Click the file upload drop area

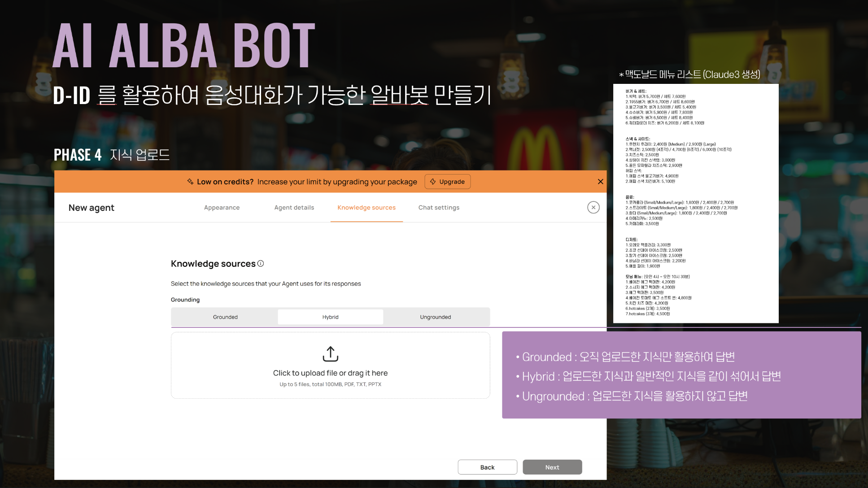click(331, 366)
